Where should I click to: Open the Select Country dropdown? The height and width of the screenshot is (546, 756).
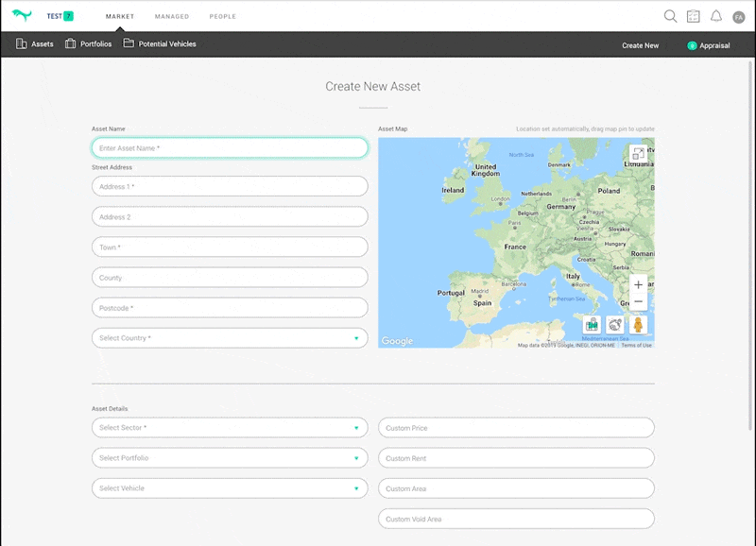pos(230,338)
